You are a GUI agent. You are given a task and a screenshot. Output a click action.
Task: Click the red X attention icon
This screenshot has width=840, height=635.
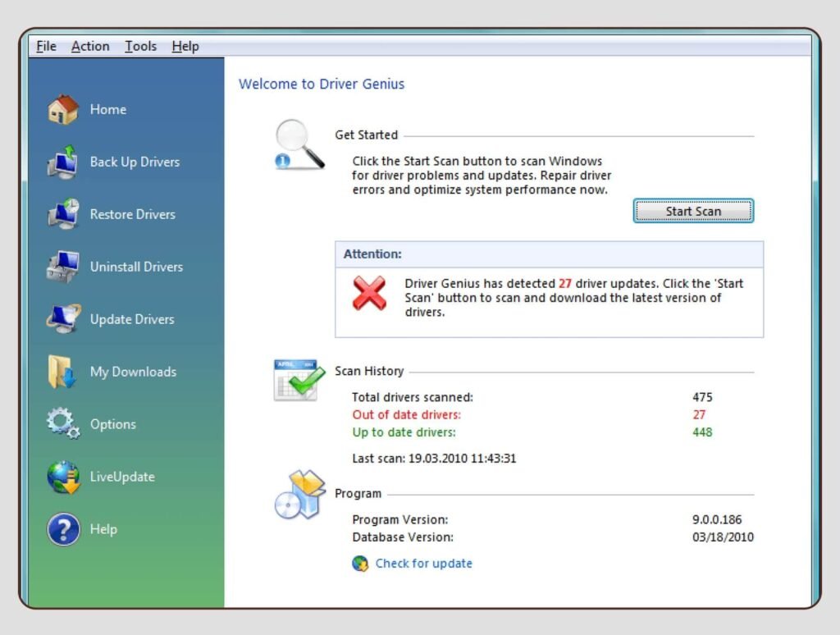point(369,293)
